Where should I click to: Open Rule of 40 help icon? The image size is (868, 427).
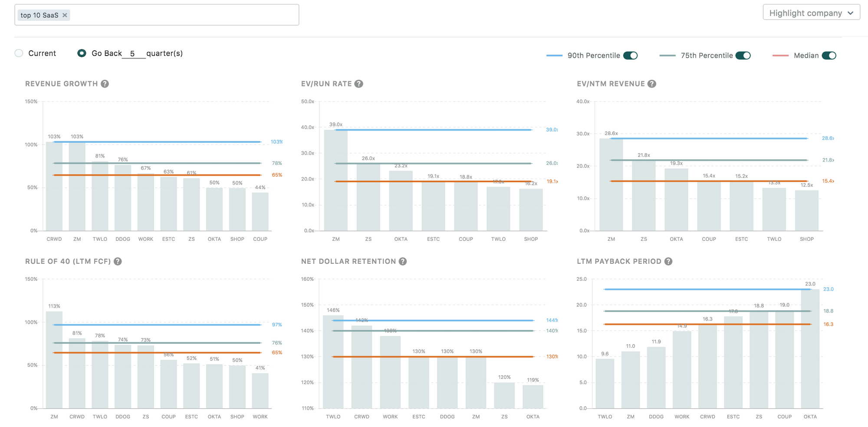tap(118, 261)
